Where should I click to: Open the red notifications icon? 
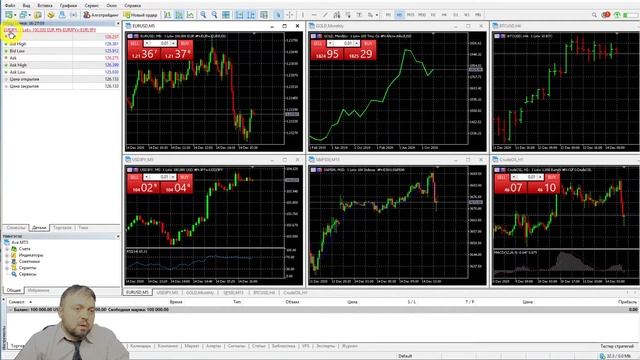coord(606,15)
